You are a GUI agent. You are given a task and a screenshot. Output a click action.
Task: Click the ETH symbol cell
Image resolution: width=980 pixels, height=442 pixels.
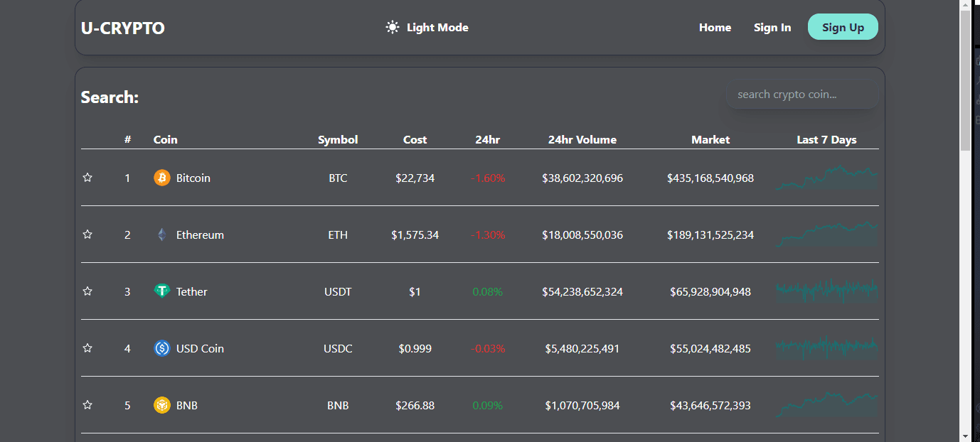(338, 235)
